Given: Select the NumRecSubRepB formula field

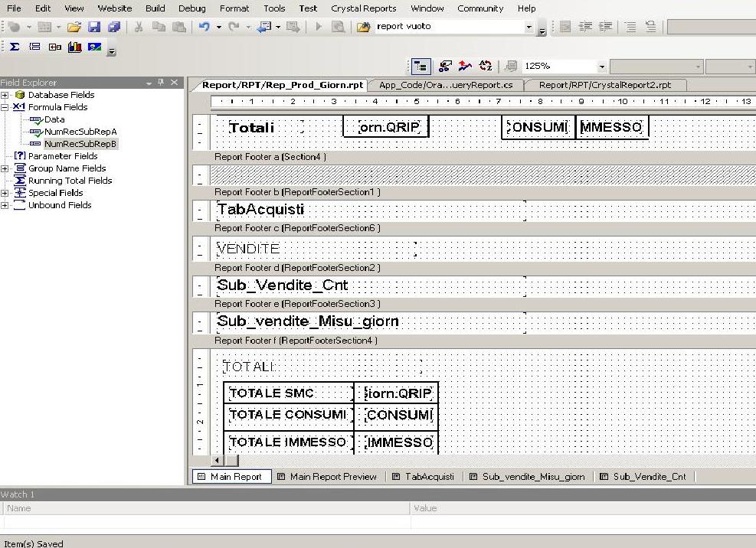Looking at the screenshot, I should pos(80,144).
